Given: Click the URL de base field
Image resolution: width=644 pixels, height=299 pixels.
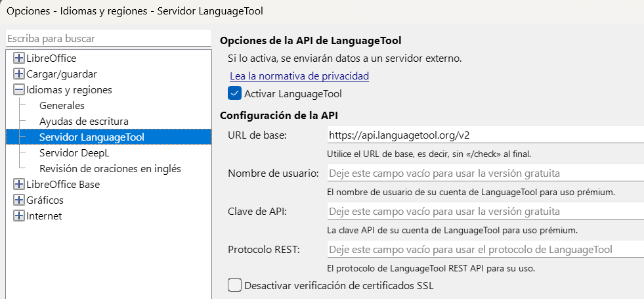Looking at the screenshot, I should (x=484, y=135).
